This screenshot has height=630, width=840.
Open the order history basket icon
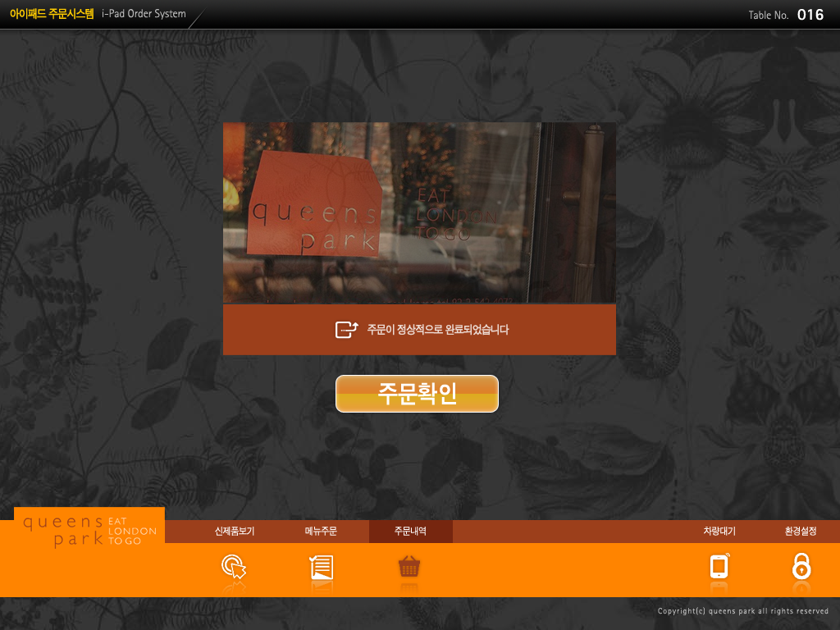point(409,567)
